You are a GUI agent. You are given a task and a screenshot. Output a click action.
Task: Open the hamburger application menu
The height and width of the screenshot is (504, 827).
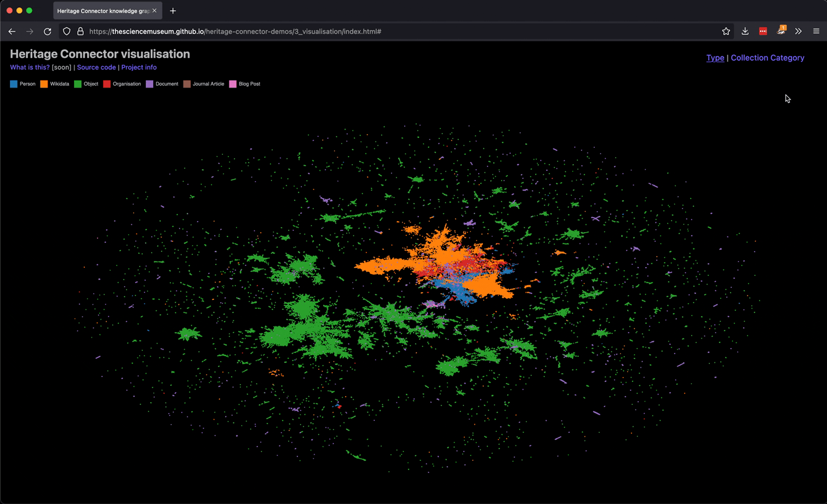816,32
